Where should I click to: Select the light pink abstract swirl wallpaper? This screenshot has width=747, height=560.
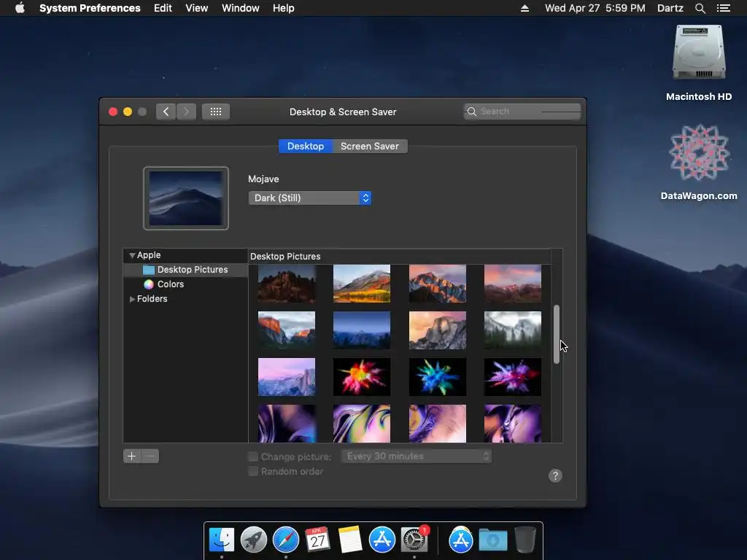point(438,424)
